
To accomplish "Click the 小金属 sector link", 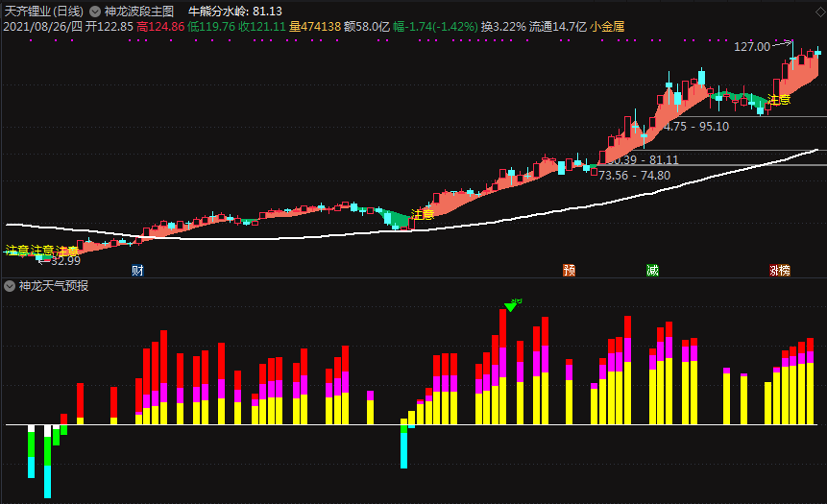I will [x=608, y=26].
